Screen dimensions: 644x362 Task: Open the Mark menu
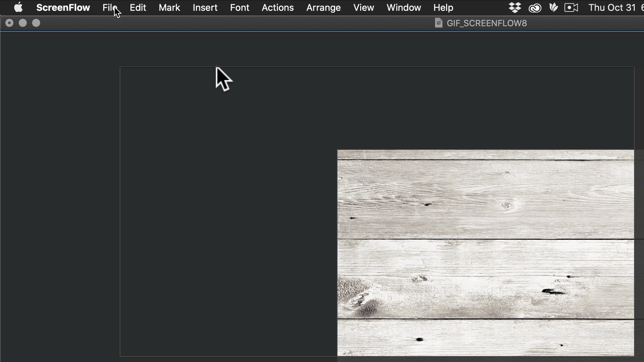(169, 7)
